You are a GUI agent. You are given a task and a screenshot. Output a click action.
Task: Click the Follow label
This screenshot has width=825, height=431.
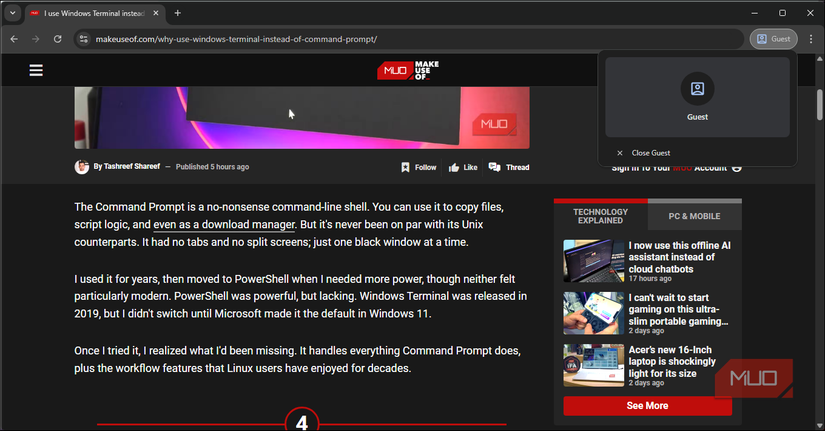pos(425,167)
